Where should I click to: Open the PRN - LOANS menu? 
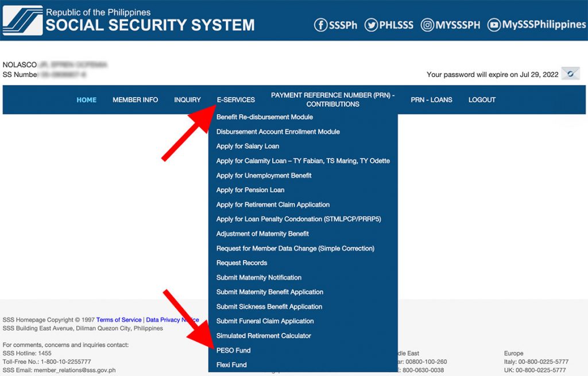tap(431, 100)
